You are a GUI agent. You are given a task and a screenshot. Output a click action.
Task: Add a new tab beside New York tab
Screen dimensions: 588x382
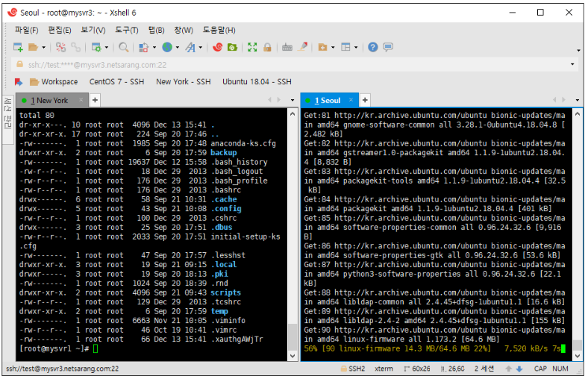[96, 100]
